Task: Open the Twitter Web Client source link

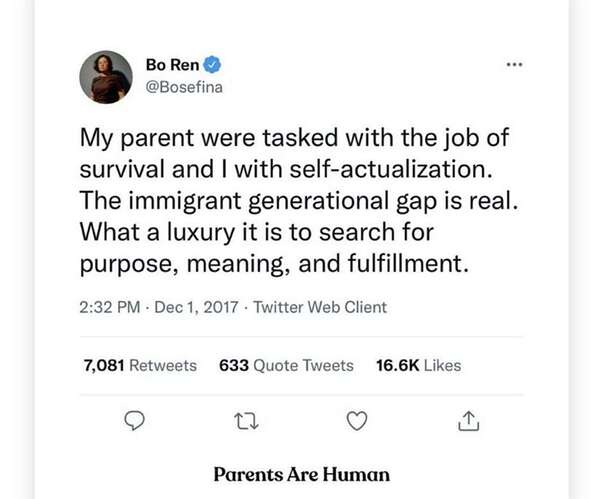Action: [320, 307]
